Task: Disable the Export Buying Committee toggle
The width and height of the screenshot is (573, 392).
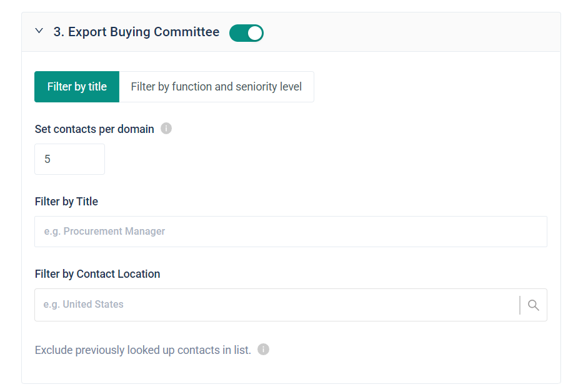Action: pyautogui.click(x=246, y=32)
